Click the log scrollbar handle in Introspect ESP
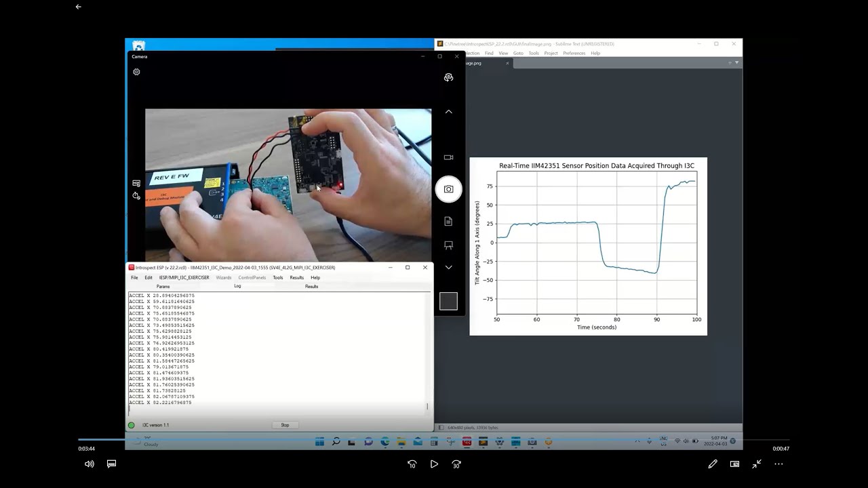The width and height of the screenshot is (868, 488). pyautogui.click(x=427, y=407)
